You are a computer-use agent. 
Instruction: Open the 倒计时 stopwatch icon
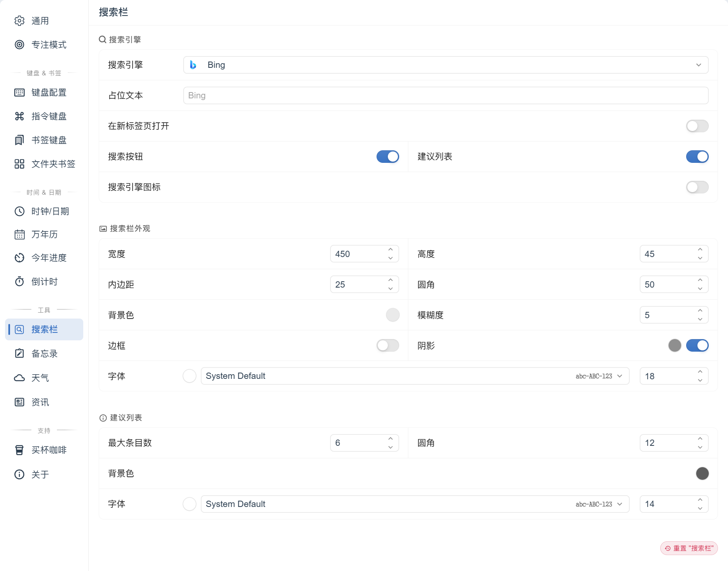(19, 282)
